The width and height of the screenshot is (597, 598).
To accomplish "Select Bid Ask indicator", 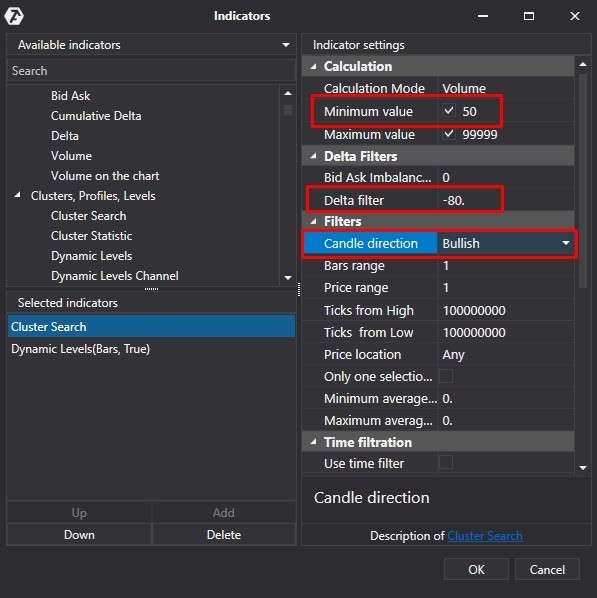I will tap(71, 96).
